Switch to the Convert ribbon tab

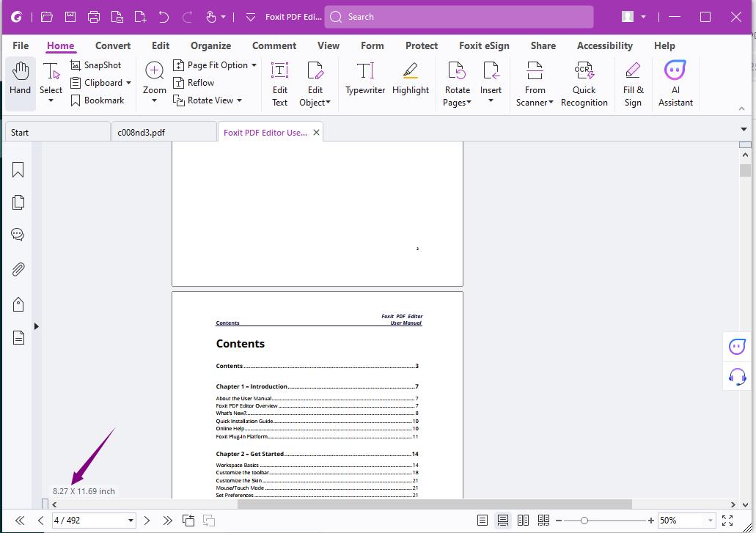pyautogui.click(x=113, y=45)
